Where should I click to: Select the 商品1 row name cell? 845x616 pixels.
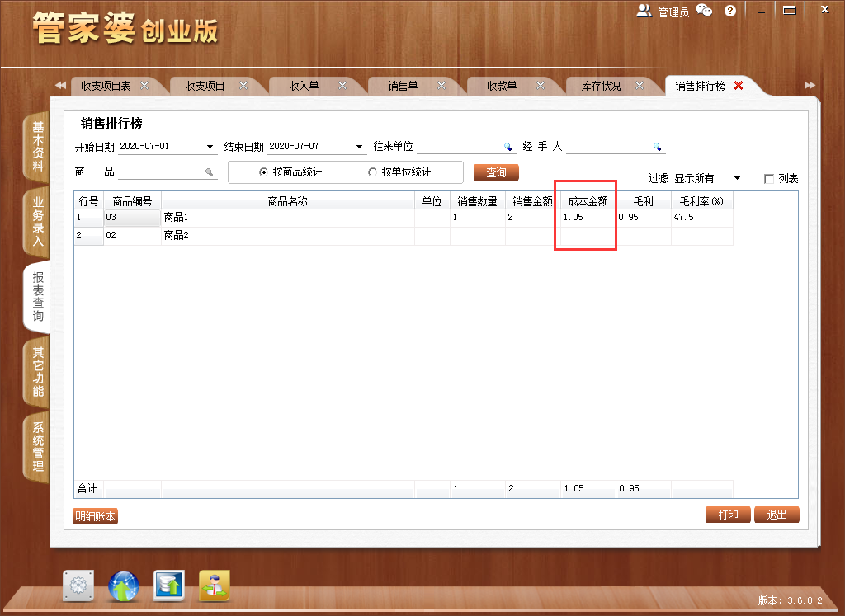(x=288, y=218)
